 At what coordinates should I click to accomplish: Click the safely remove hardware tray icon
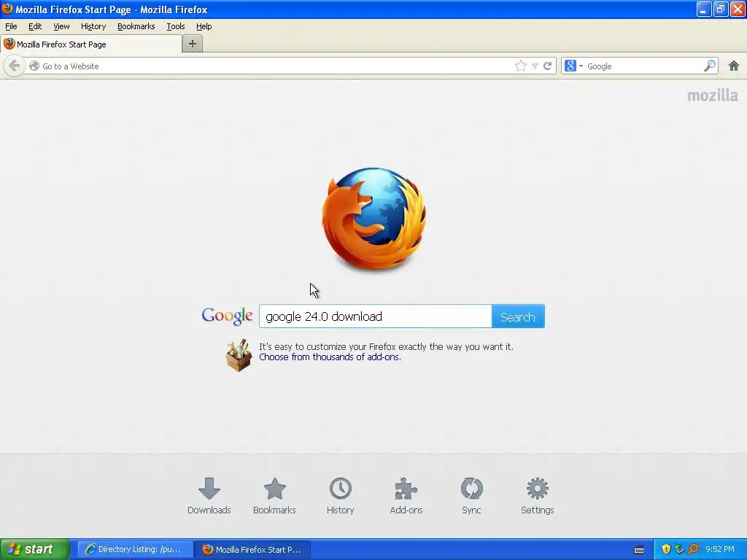[680, 549]
